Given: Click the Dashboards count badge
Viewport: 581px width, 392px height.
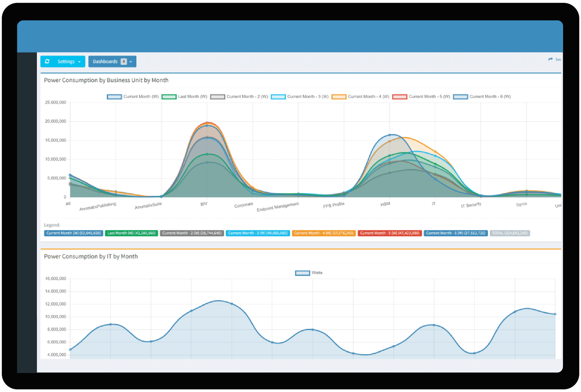Looking at the screenshot, I should (124, 62).
